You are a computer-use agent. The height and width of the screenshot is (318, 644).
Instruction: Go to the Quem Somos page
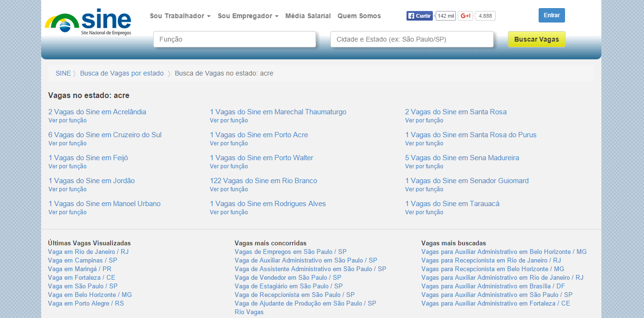pos(359,16)
